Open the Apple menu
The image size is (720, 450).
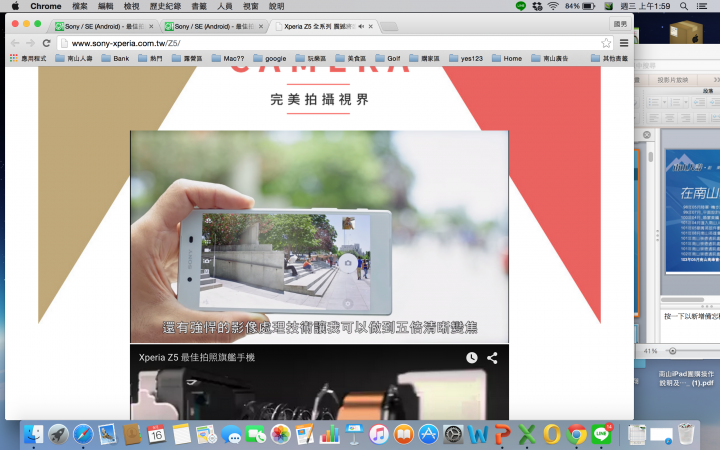pyautogui.click(x=15, y=6)
